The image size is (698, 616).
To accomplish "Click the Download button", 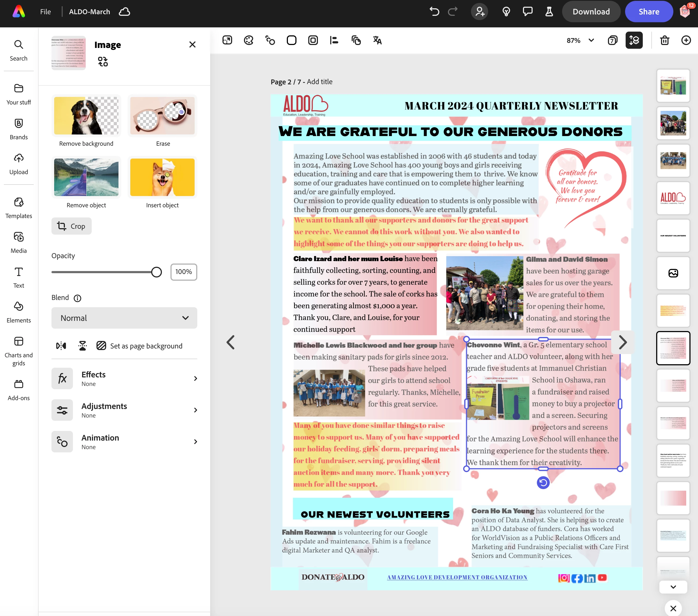I will coord(591,12).
